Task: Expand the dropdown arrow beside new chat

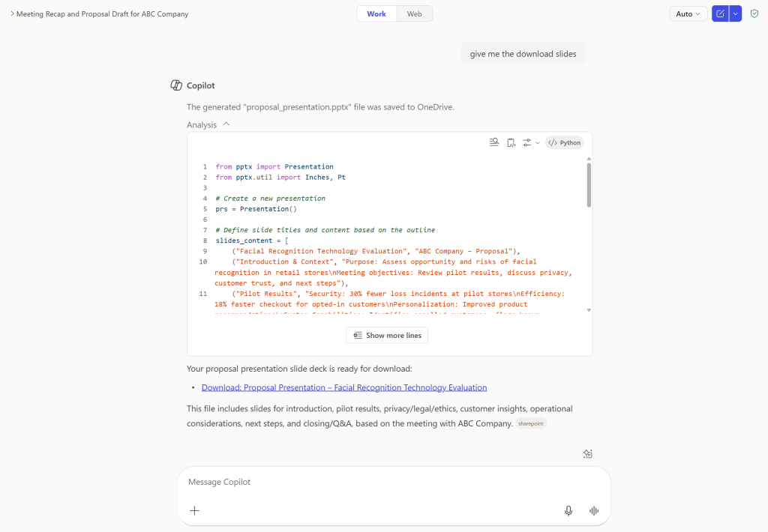Action: [735, 13]
